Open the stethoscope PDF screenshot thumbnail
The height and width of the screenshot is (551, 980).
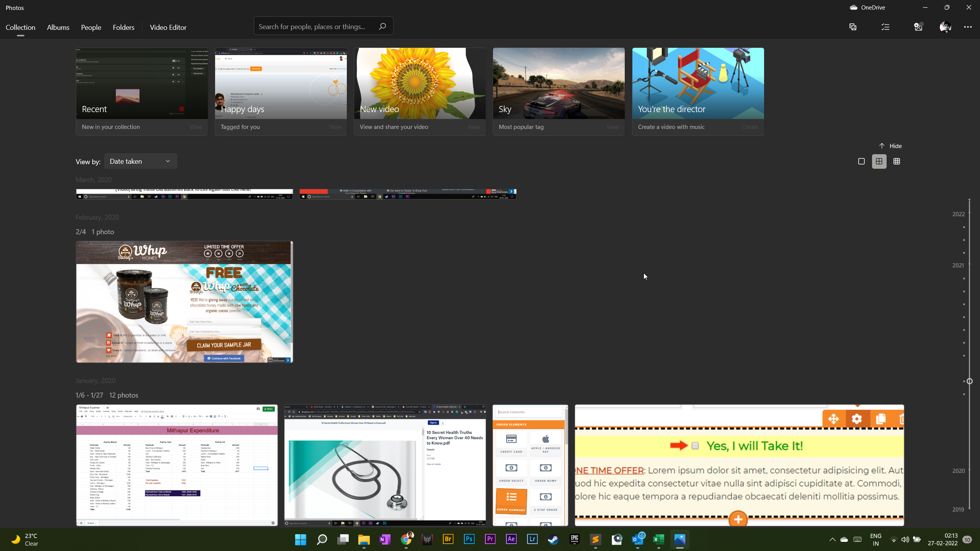coord(385,465)
